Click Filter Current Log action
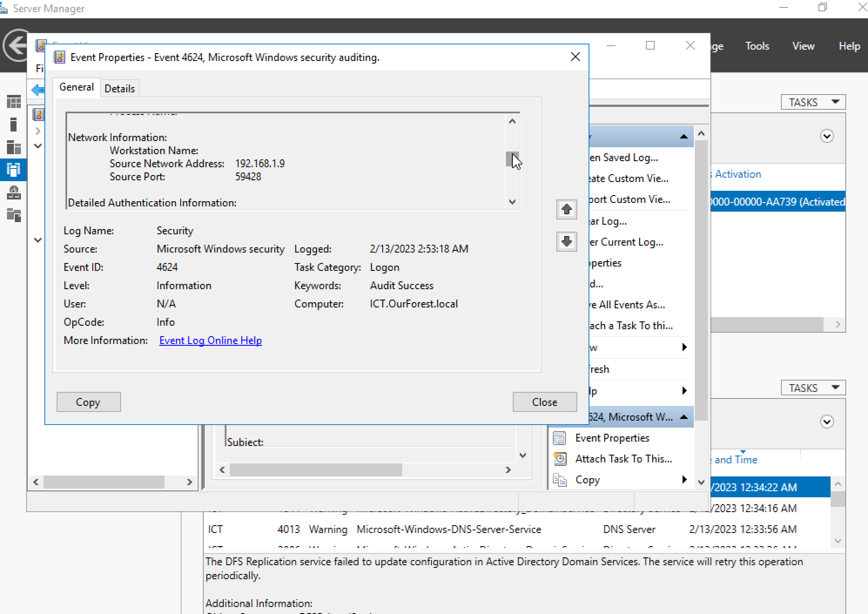Viewport: 868px width, 614px height. coord(626,242)
